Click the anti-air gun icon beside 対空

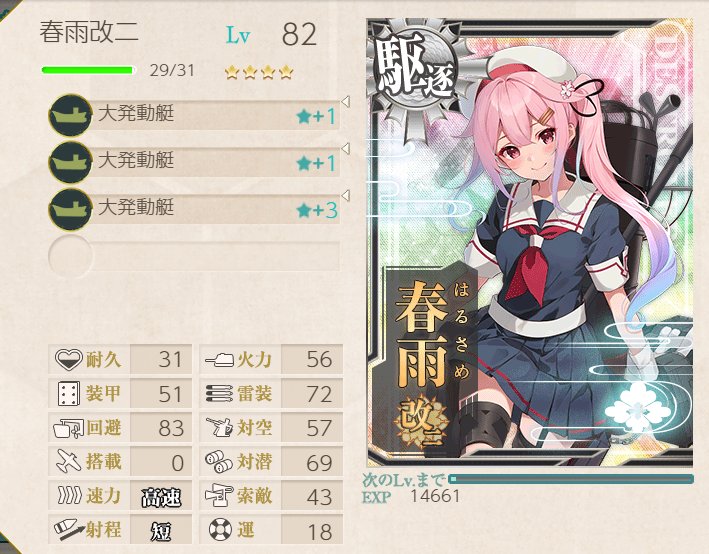pyautogui.click(x=219, y=427)
